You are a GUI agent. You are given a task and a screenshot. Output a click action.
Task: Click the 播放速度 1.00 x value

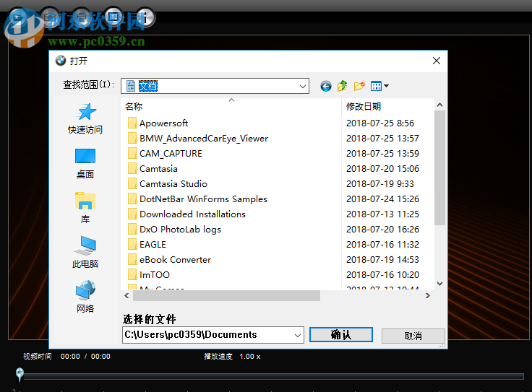click(249, 357)
